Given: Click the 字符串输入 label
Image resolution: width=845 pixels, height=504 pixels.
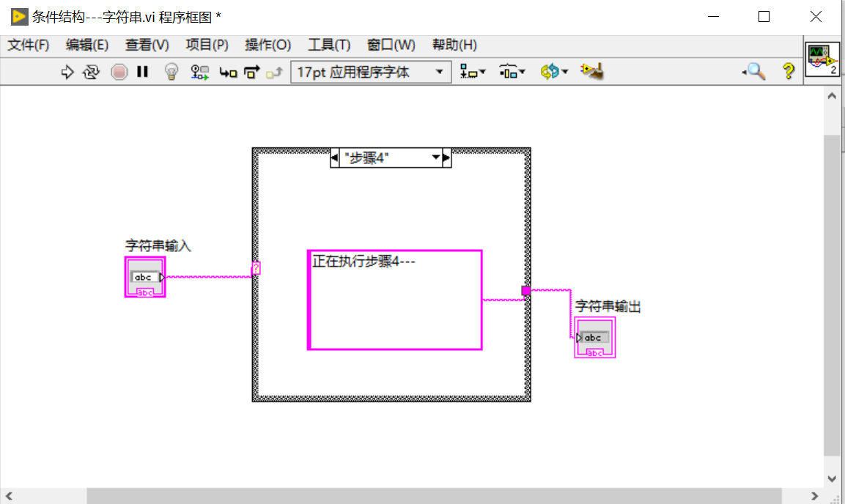Looking at the screenshot, I should point(158,246).
